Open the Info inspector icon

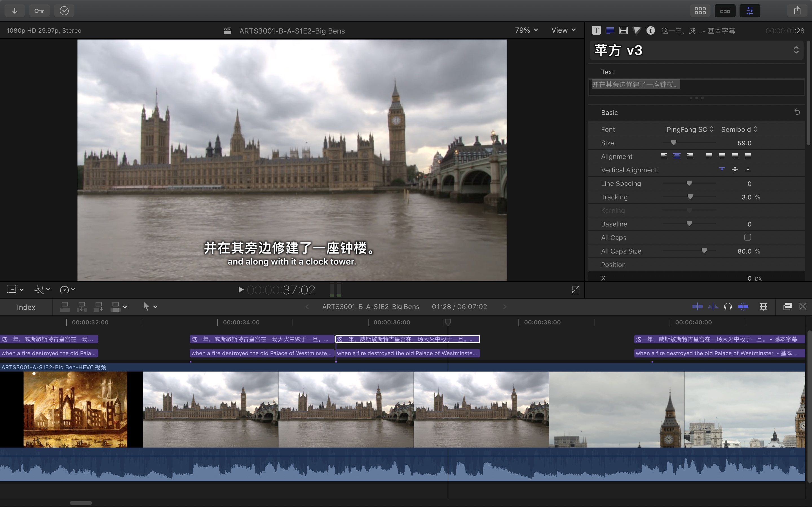pyautogui.click(x=650, y=30)
